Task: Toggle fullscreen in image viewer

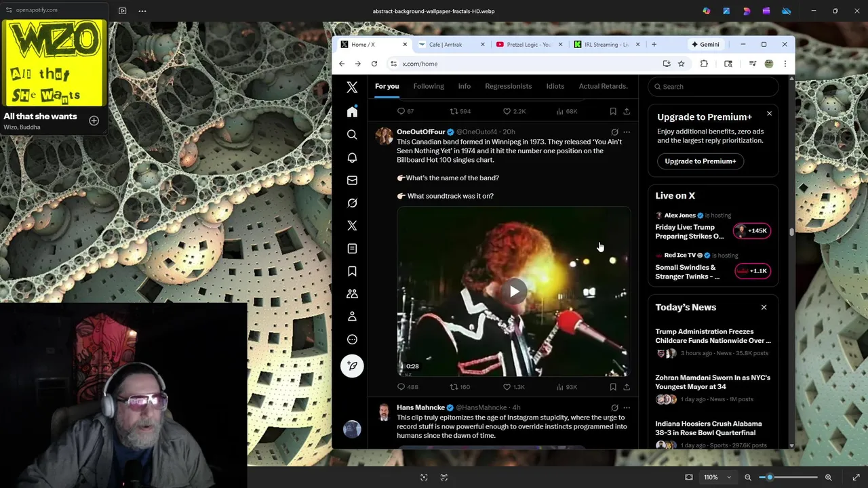Action: pyautogui.click(x=856, y=477)
